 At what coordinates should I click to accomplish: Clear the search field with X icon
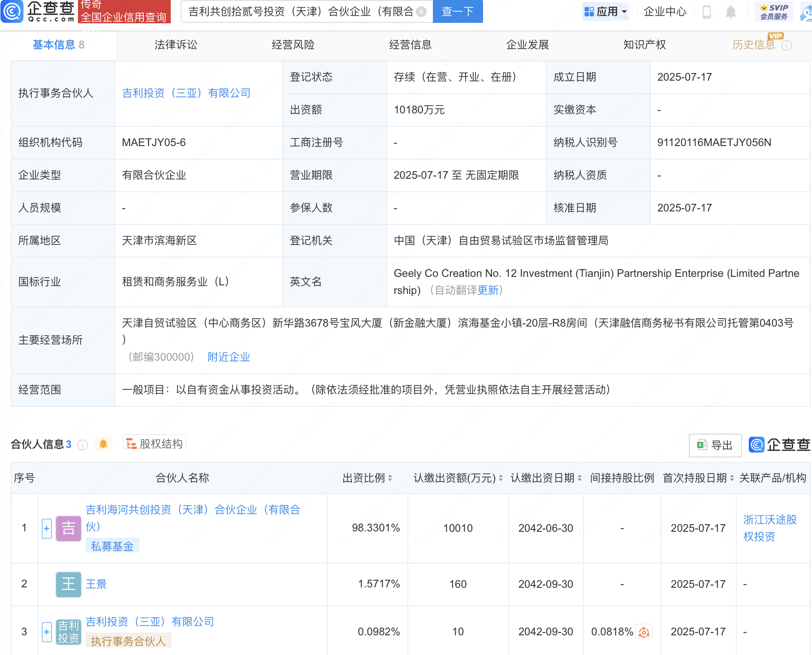[x=421, y=12]
